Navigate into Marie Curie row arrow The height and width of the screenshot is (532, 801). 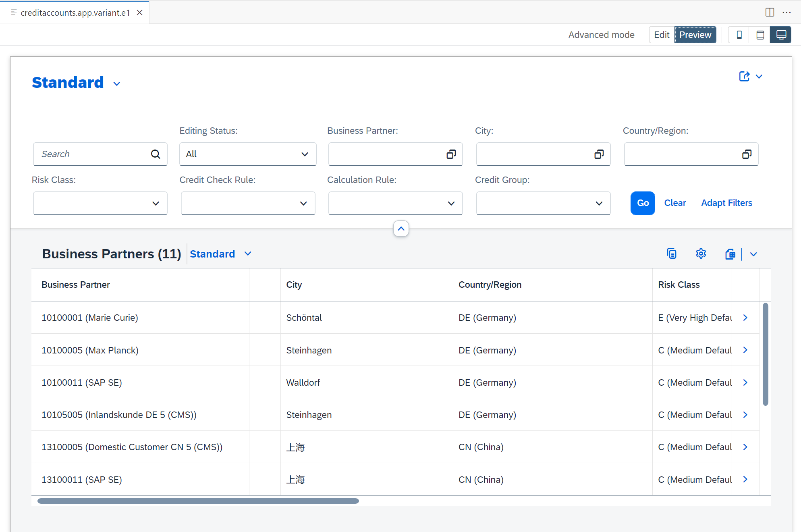coord(745,318)
